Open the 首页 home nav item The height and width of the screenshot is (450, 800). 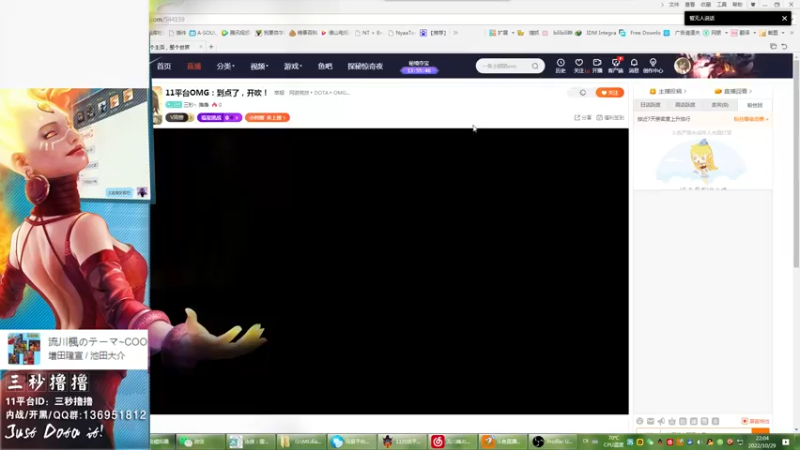click(164, 66)
